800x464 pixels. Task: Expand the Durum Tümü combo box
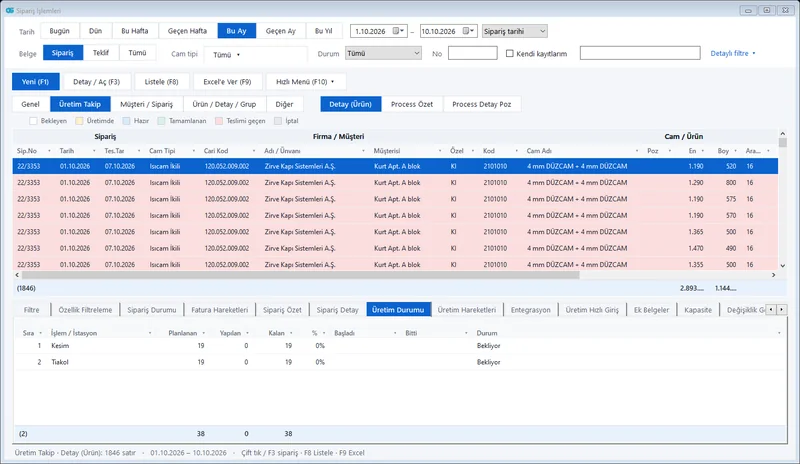383,53
